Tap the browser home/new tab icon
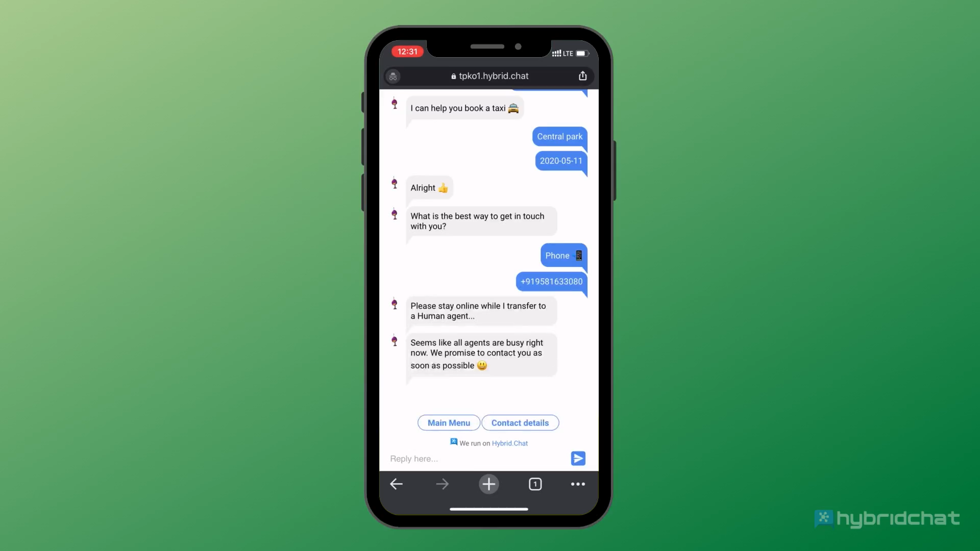This screenshot has height=551, width=980. pyautogui.click(x=488, y=483)
